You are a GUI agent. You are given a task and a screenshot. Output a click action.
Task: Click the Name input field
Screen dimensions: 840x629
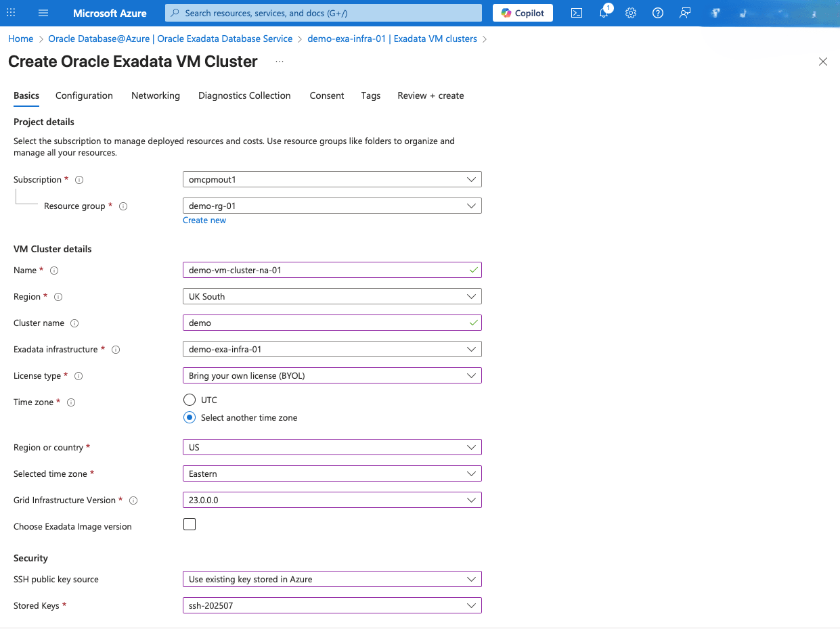point(332,269)
